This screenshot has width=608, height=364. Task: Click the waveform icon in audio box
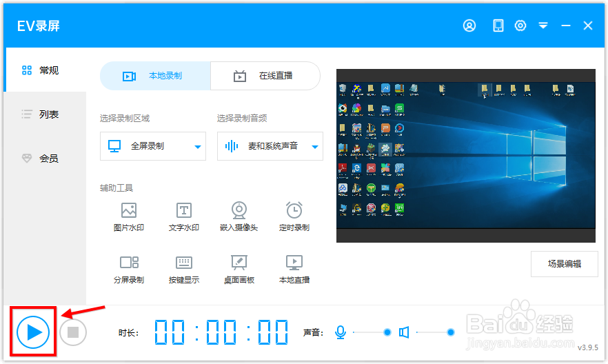coord(232,146)
